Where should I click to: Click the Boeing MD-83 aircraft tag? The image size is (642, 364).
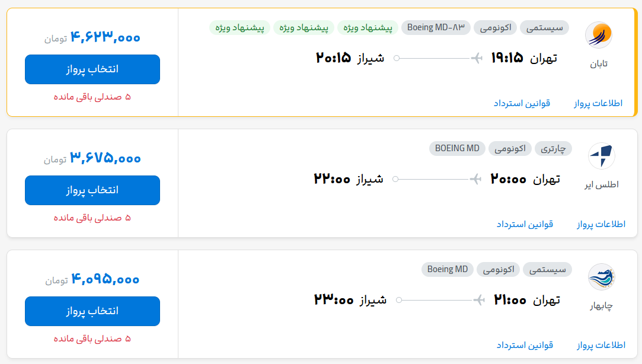click(436, 27)
